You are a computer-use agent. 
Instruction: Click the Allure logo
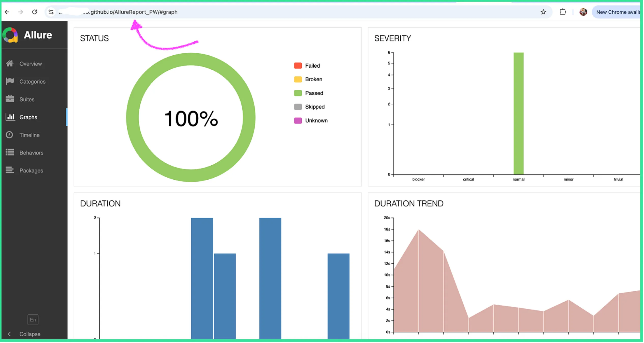click(x=10, y=35)
